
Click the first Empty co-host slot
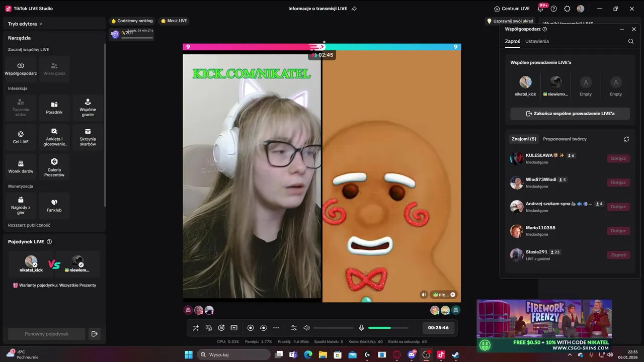click(586, 86)
